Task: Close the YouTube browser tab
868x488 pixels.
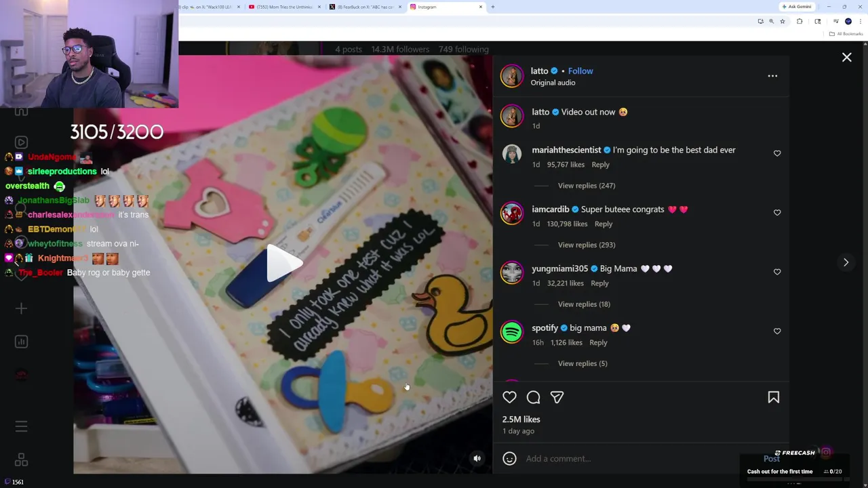Action: pyautogui.click(x=319, y=7)
